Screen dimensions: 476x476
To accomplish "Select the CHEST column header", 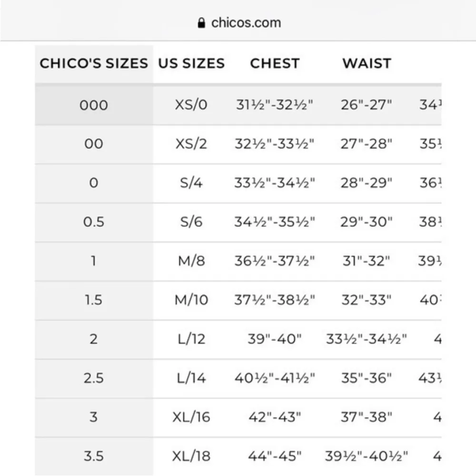I will (275, 63).
